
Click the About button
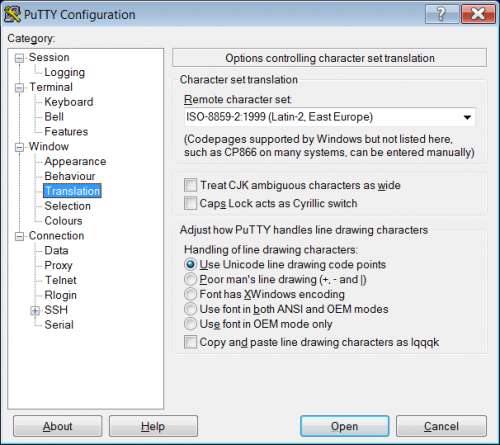[57, 426]
